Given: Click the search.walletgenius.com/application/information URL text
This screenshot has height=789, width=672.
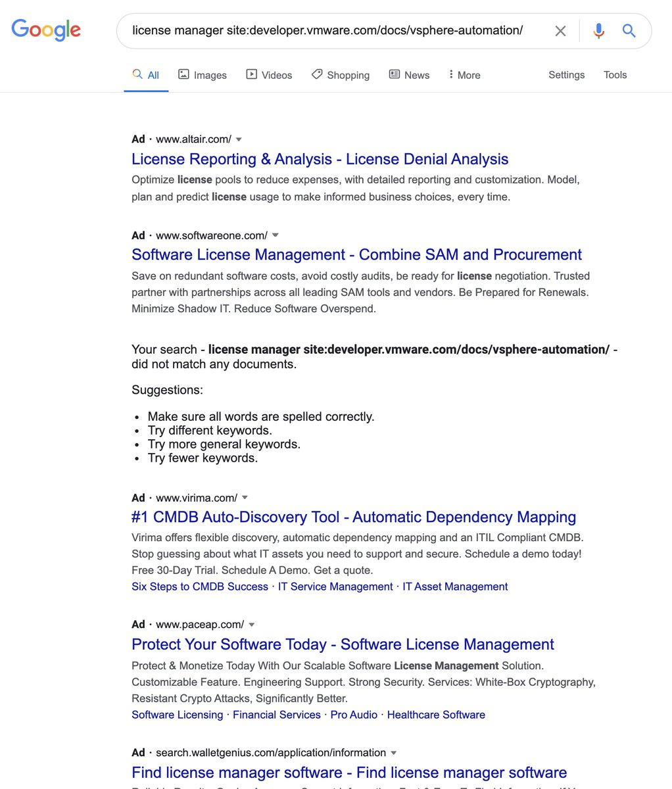Looking at the screenshot, I should point(271,753).
